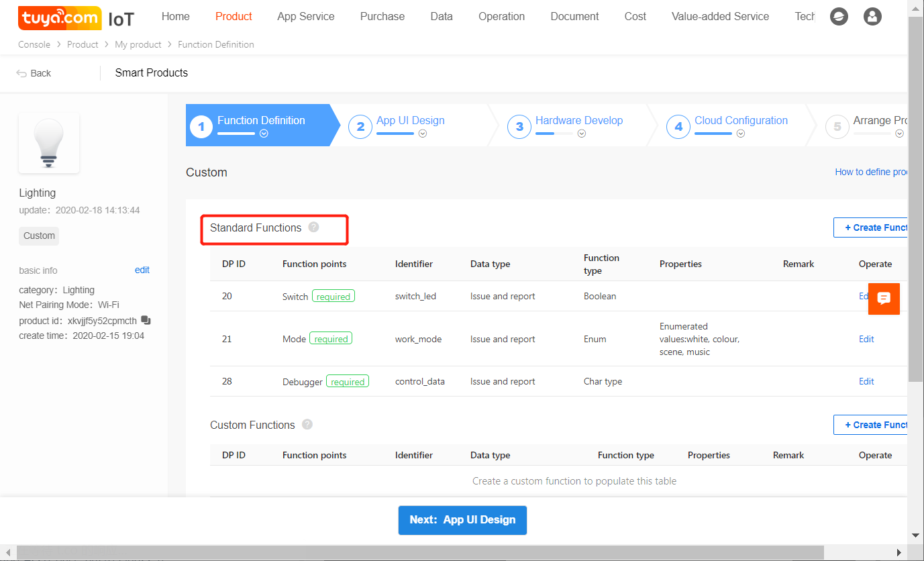Expand the Hardware Develop step chevron
Screen dimensions: 924x561
(582, 134)
